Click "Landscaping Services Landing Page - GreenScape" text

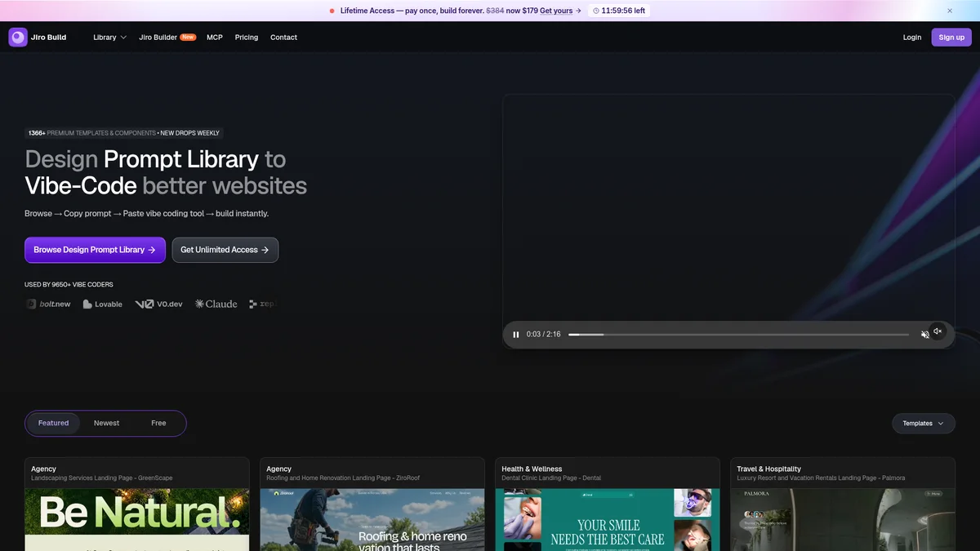point(102,478)
